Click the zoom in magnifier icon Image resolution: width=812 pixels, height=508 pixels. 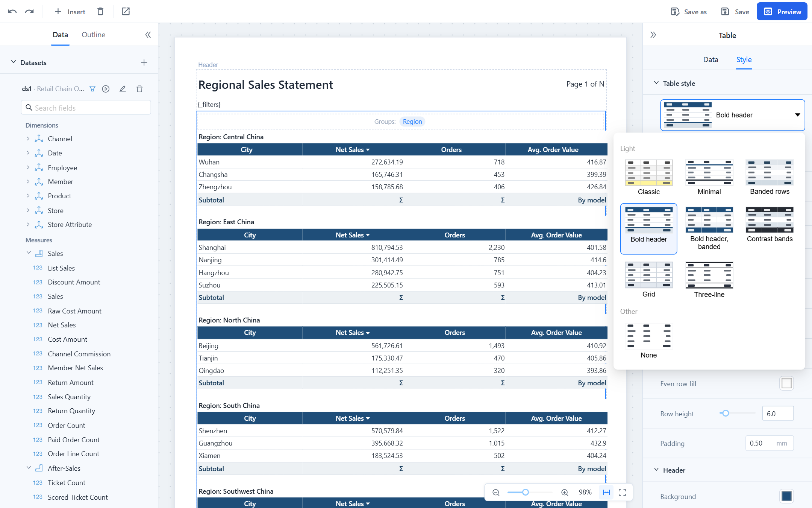tap(565, 492)
